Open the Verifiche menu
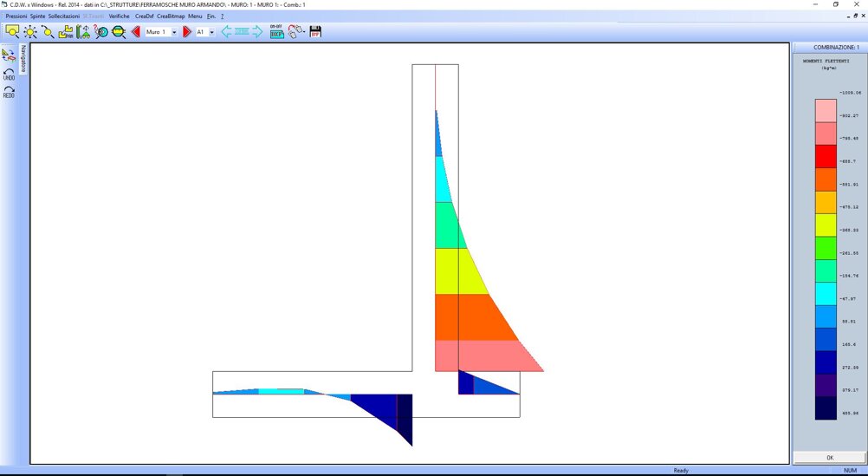 coord(120,16)
